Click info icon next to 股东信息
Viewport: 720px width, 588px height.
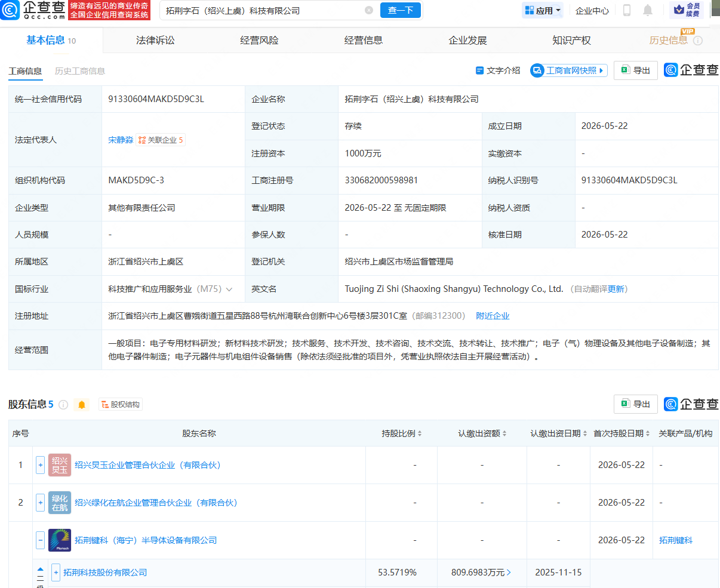[63, 405]
